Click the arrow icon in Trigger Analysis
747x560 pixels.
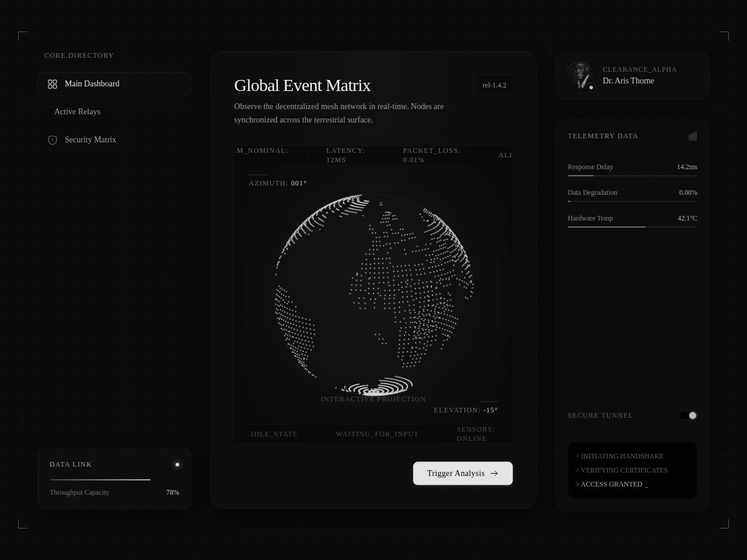click(x=494, y=474)
